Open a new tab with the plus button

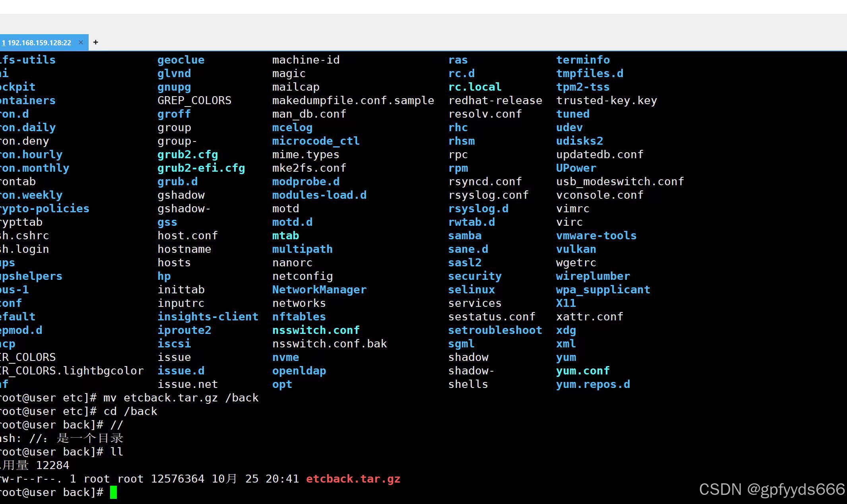point(95,42)
